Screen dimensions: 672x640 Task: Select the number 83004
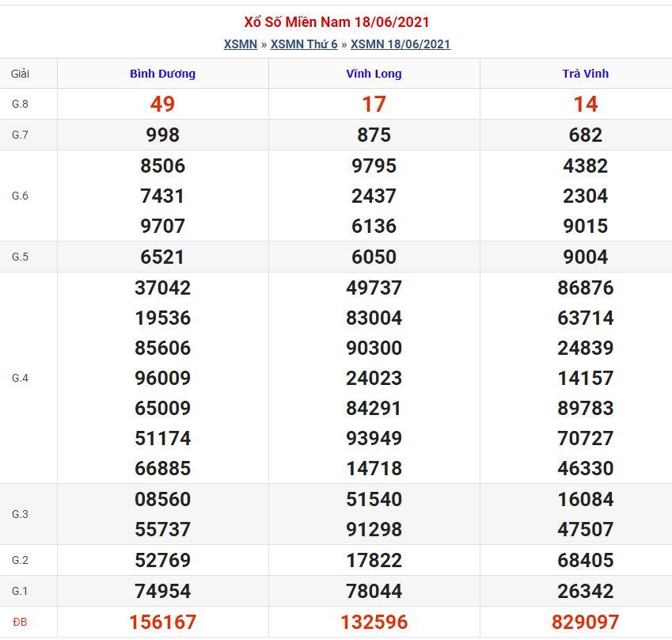tap(374, 318)
